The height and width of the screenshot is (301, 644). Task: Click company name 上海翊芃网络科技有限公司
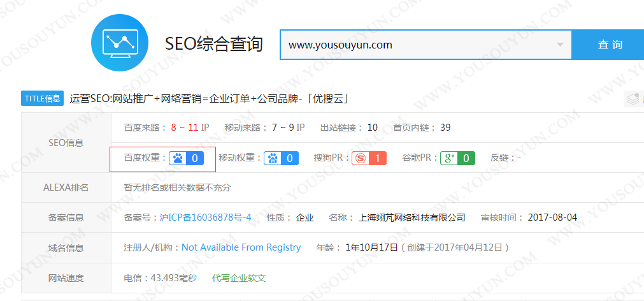tap(412, 217)
